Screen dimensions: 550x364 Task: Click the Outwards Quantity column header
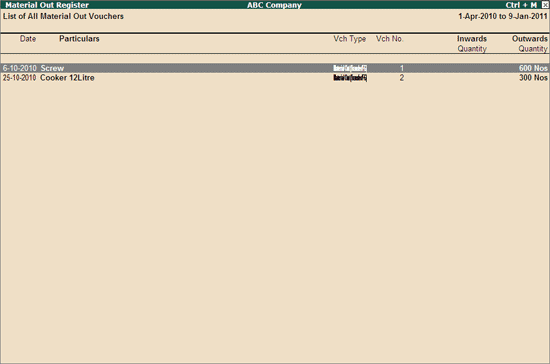click(x=530, y=43)
